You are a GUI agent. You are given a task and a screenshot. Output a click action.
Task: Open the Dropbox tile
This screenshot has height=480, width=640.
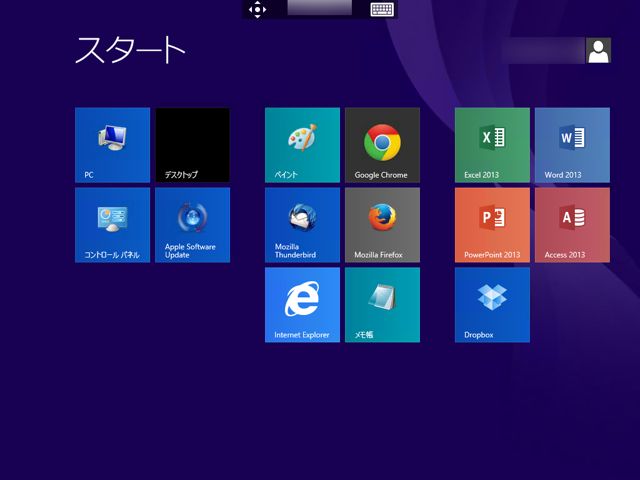pyautogui.click(x=492, y=305)
